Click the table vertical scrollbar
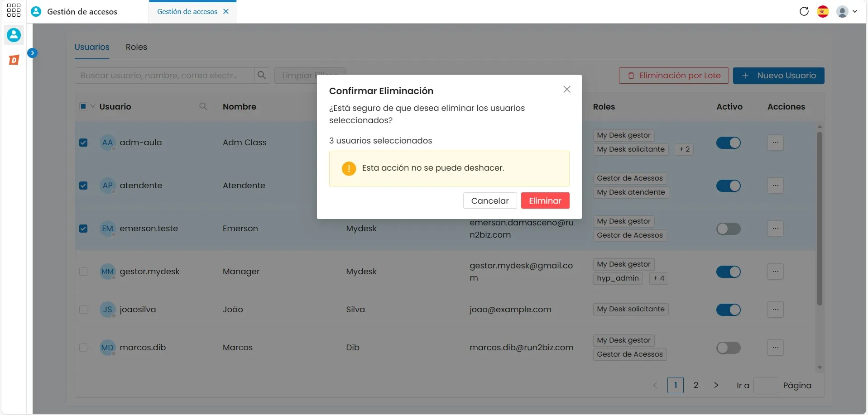This screenshot has height=415, width=868. pyautogui.click(x=820, y=218)
